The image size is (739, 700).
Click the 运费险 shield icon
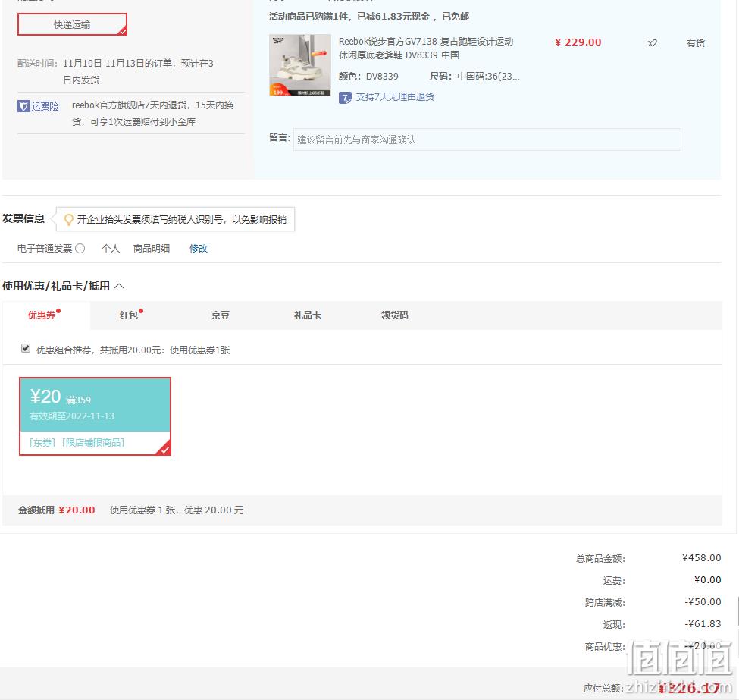click(x=23, y=106)
